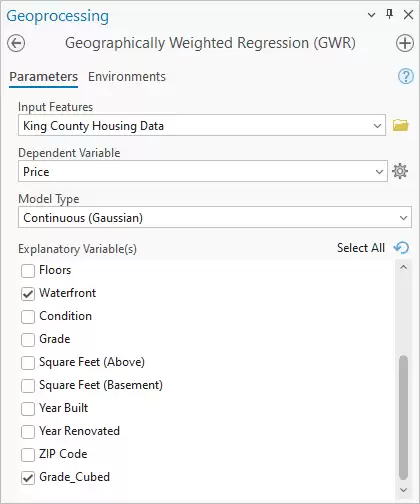
Task: Expand the Dependent Variable dropdown
Action: coord(379,172)
